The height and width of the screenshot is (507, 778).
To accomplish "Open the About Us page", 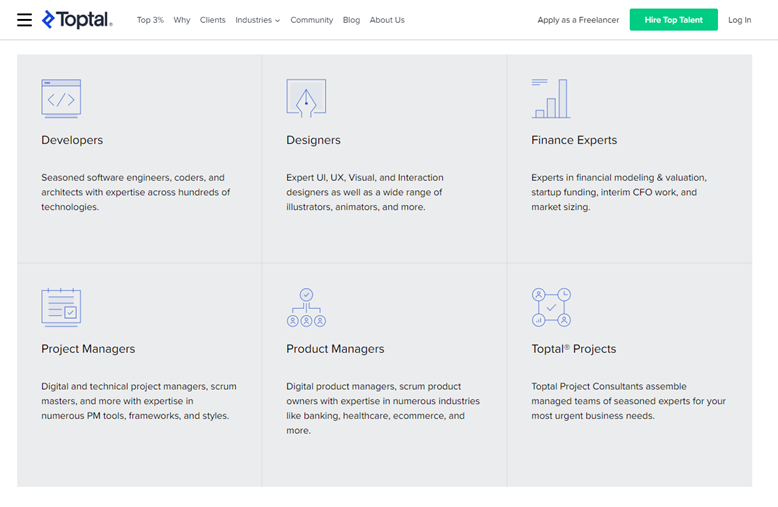I will pos(387,20).
